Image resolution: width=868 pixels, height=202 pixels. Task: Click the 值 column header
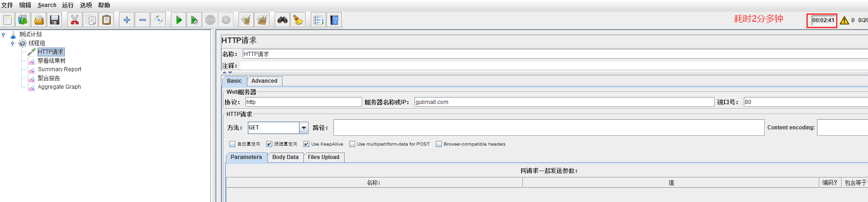click(x=671, y=183)
